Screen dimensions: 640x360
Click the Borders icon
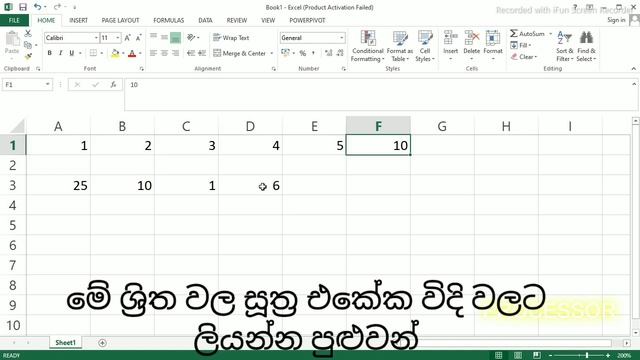pyautogui.click(x=93, y=53)
